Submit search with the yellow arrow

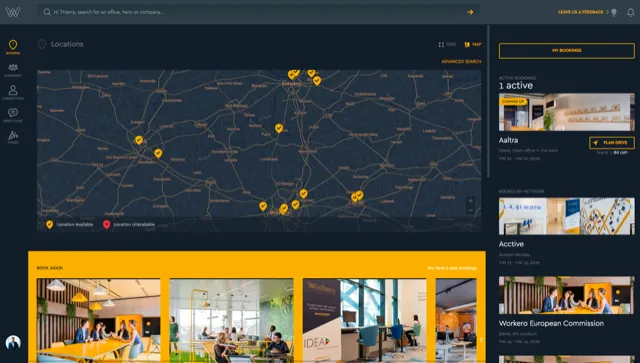click(x=470, y=12)
